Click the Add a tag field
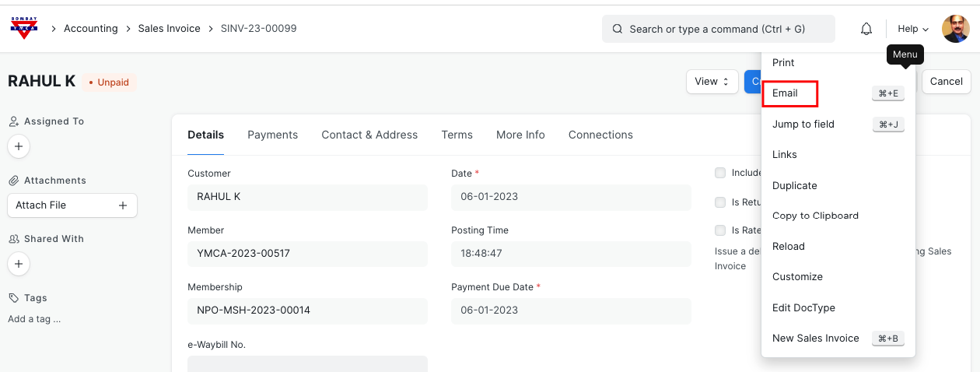The width and height of the screenshot is (980, 372). tap(34, 319)
